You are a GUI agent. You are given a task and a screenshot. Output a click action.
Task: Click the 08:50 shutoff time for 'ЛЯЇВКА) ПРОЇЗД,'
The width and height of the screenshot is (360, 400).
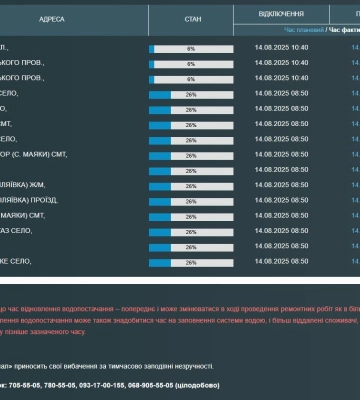coord(281,200)
